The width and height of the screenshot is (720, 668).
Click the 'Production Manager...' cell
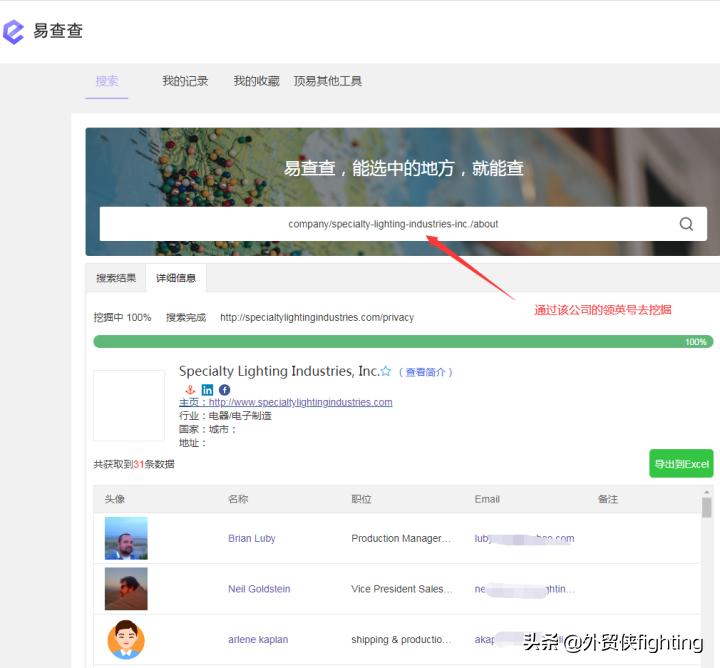click(x=401, y=538)
